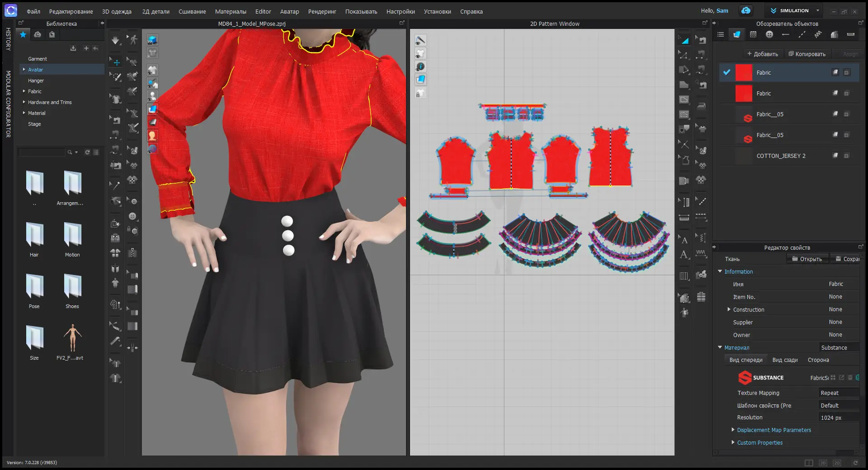Select the Simulate down-arrow tool
This screenshot has width=868, height=470.
coord(115,41)
